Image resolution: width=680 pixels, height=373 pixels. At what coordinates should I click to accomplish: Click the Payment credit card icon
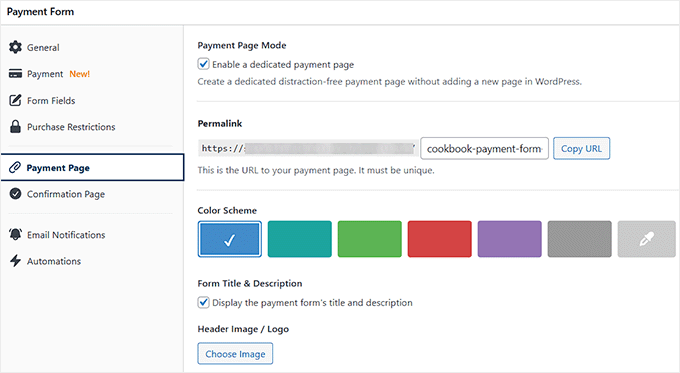(x=15, y=74)
